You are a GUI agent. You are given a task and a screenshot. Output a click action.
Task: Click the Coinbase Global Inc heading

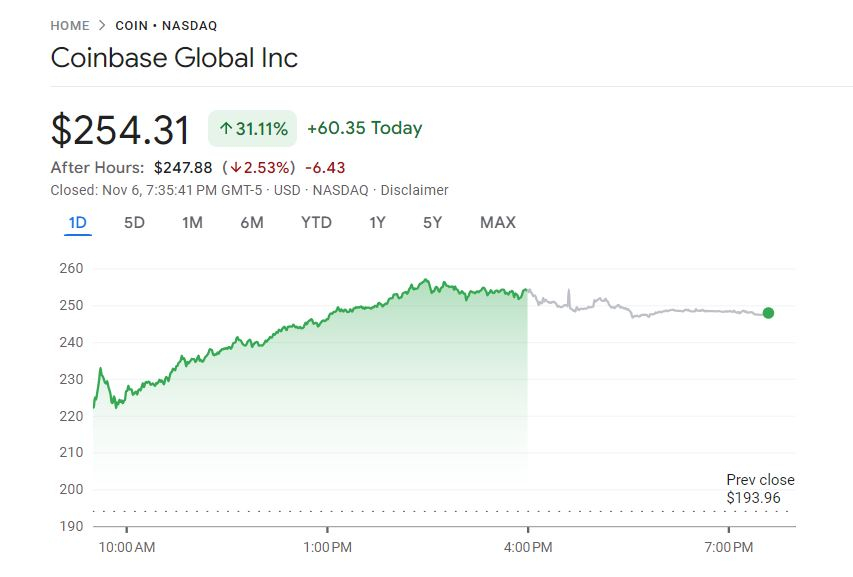(174, 57)
